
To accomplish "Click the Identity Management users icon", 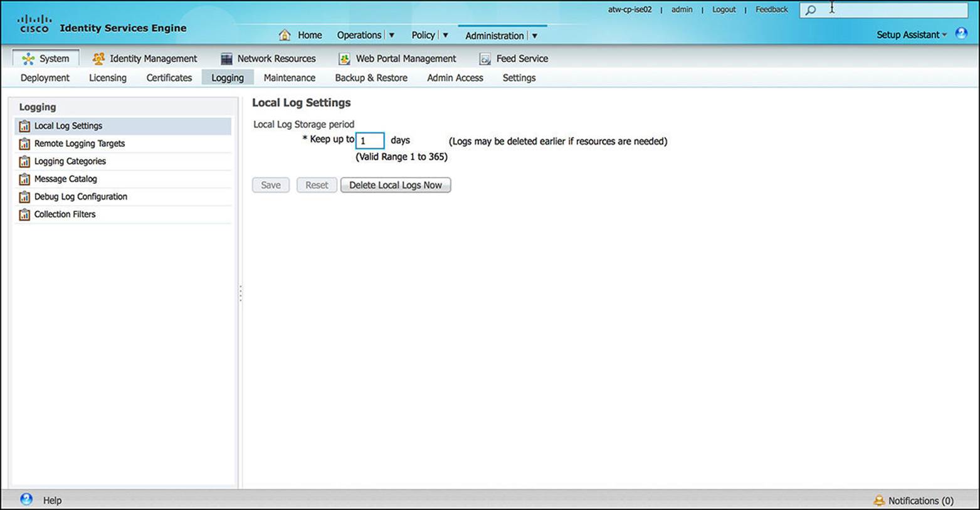I will coord(98,59).
